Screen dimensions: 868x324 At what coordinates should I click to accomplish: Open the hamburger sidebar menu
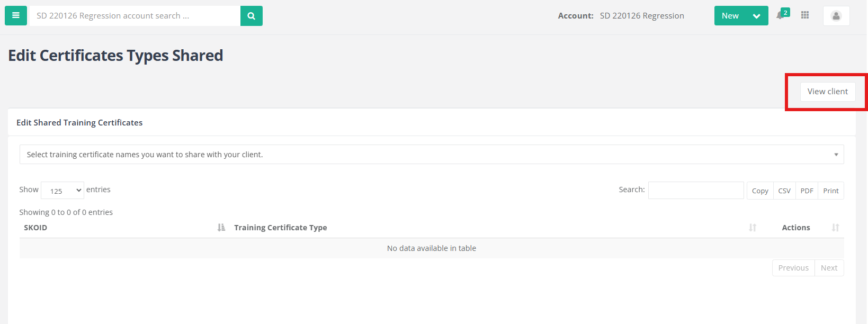(x=16, y=16)
